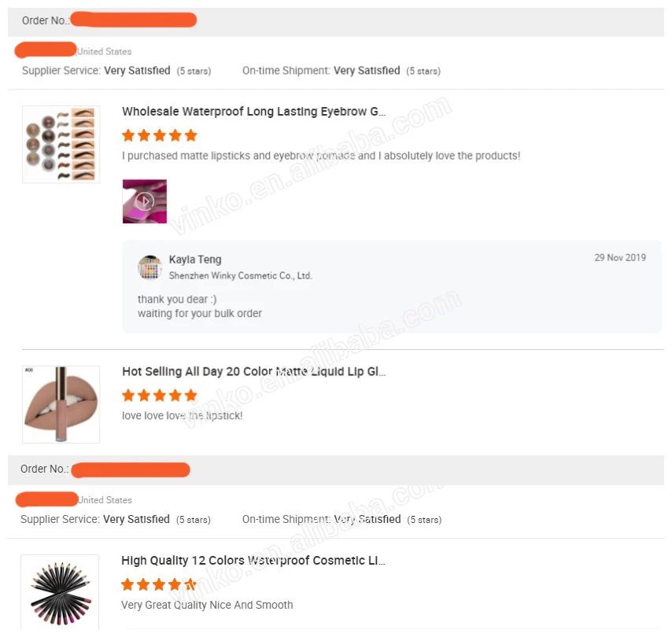Image resolution: width=672 pixels, height=637 pixels.
Task: Click the eyebrow gel five-star rating
Action: click(x=160, y=135)
